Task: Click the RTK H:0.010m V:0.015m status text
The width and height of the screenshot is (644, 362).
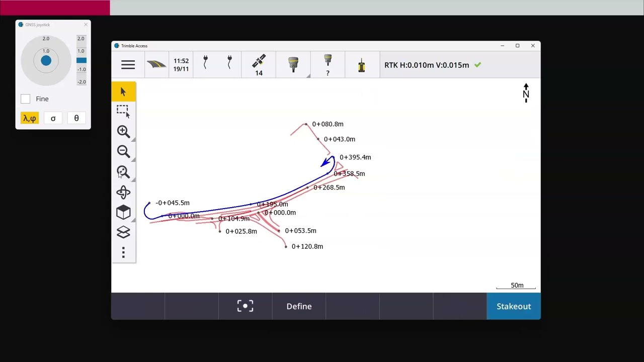Action: tap(427, 65)
